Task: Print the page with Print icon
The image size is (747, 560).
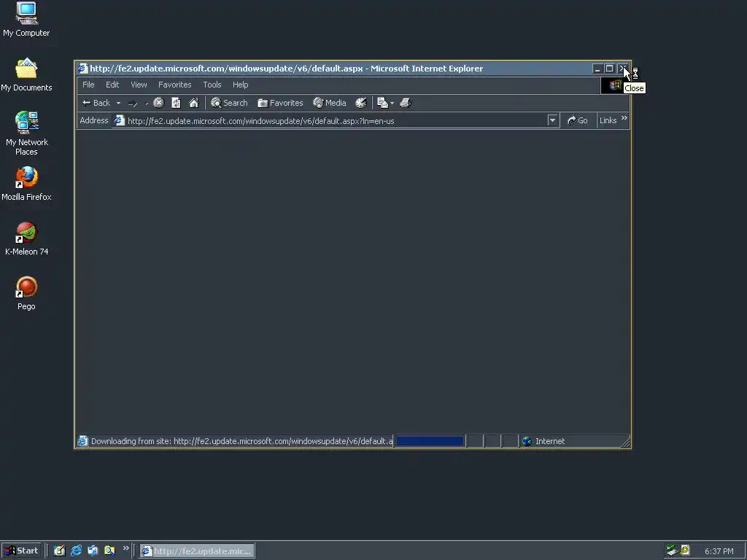Action: (406, 103)
